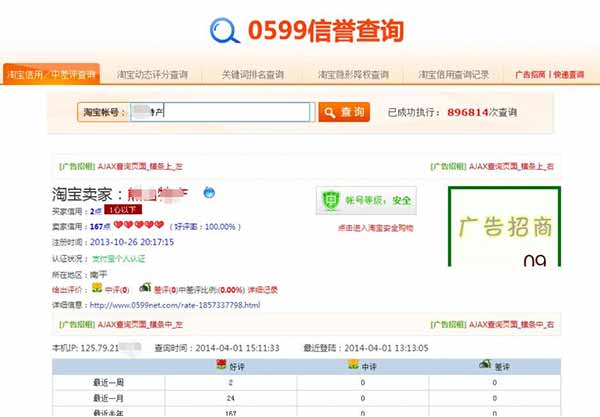Click the orange 查询 search button
Image resolution: width=600 pixels, height=417 pixels.
click(x=344, y=112)
